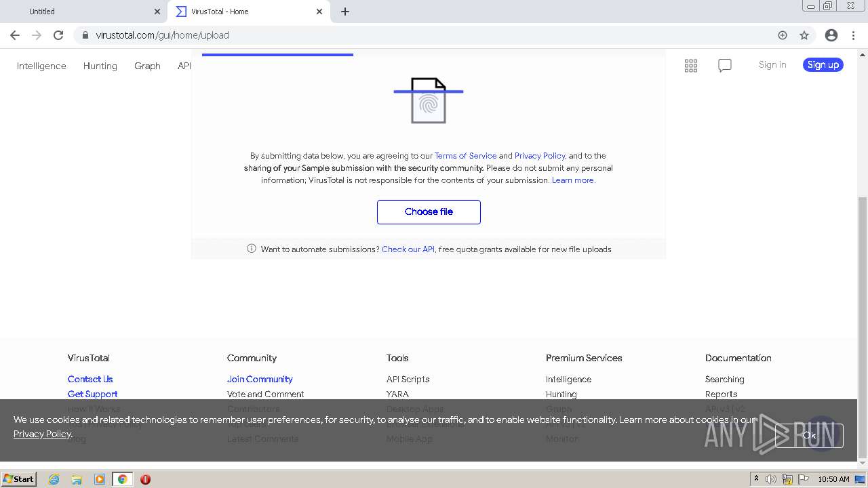This screenshot has width=868, height=488.
Task: Open the comments speech bubble icon
Action: tap(725, 66)
